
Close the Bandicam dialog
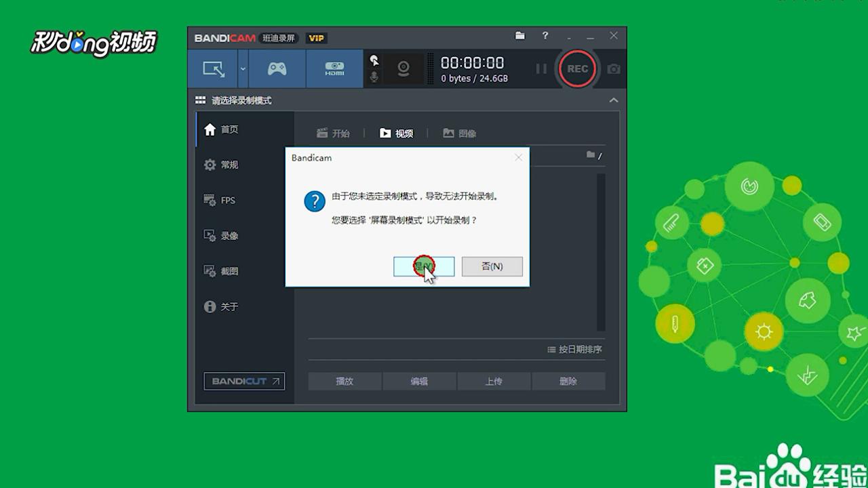[x=519, y=157]
